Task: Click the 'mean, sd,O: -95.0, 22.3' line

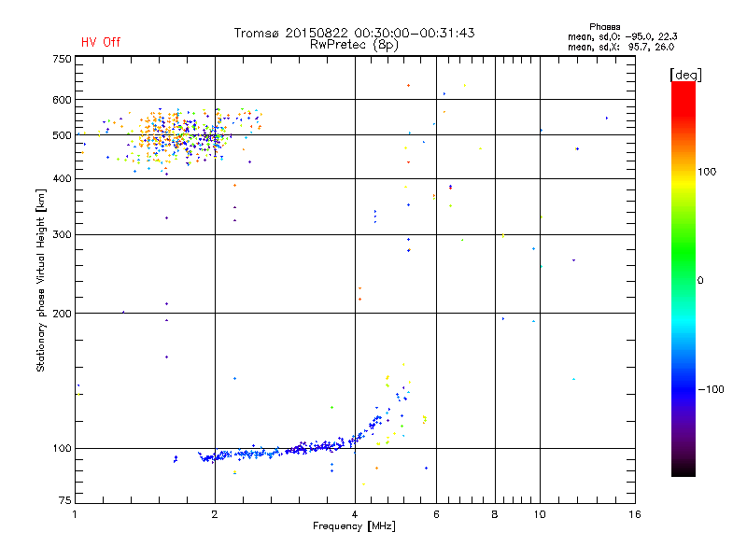Action: 622,36
